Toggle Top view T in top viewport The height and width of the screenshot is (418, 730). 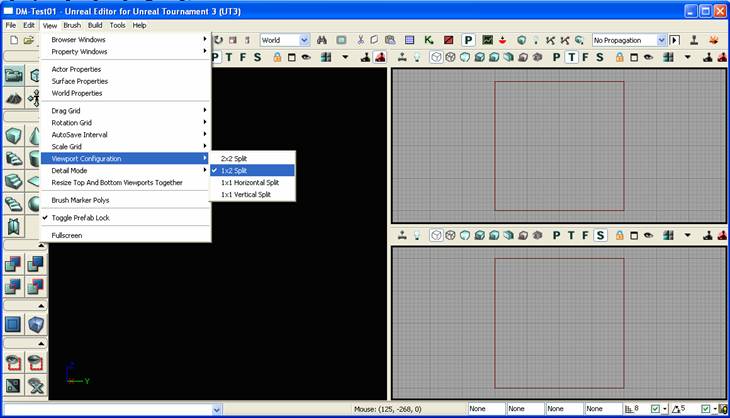coord(571,57)
